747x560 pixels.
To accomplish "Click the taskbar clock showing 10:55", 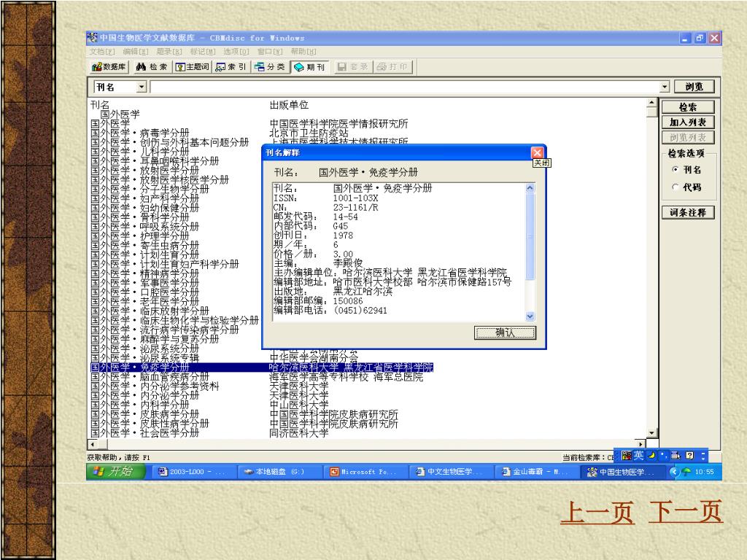I will pos(704,472).
